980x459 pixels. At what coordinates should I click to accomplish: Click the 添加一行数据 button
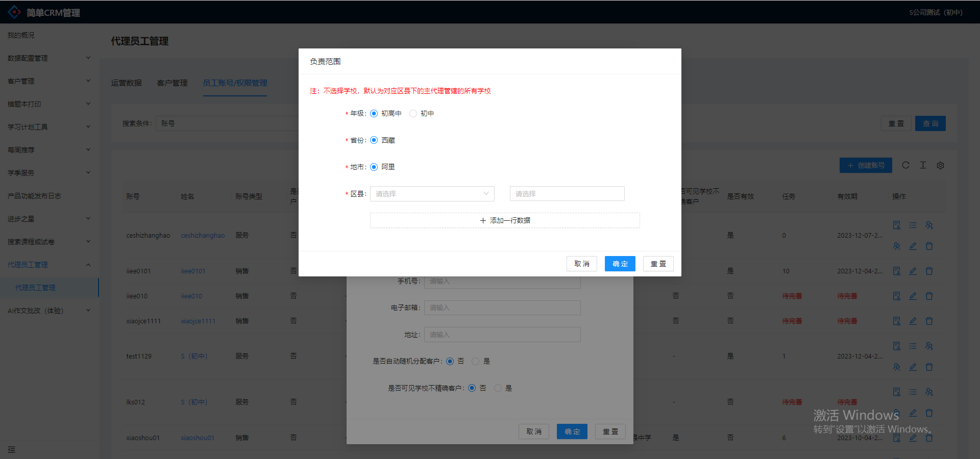[504, 220]
